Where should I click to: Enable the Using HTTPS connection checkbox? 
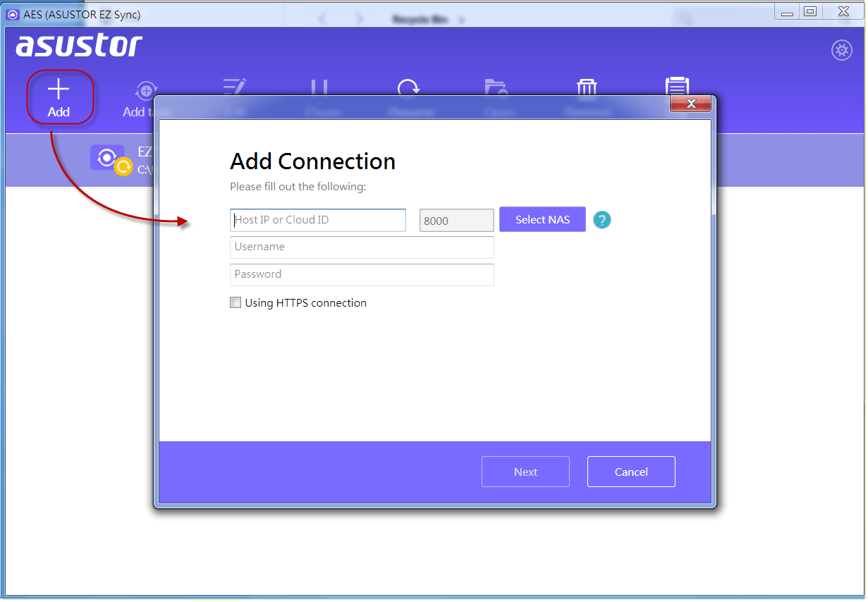coord(236,303)
